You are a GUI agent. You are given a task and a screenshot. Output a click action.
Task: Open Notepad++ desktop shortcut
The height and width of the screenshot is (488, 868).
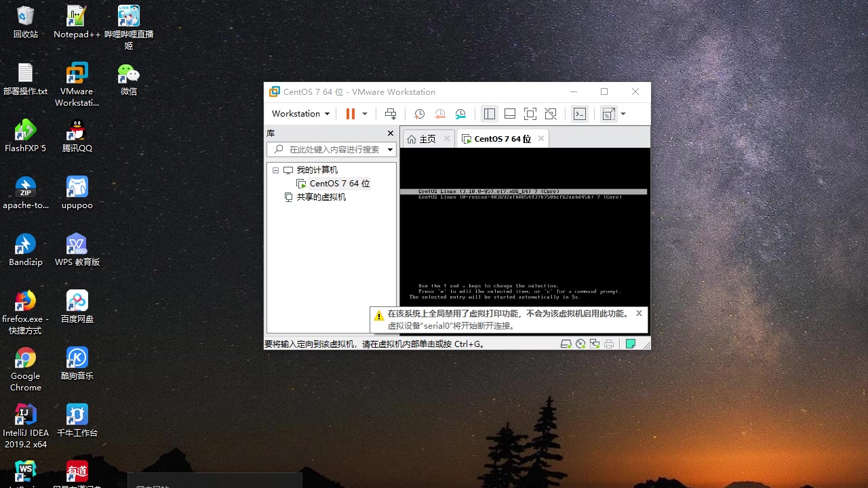pyautogui.click(x=77, y=22)
